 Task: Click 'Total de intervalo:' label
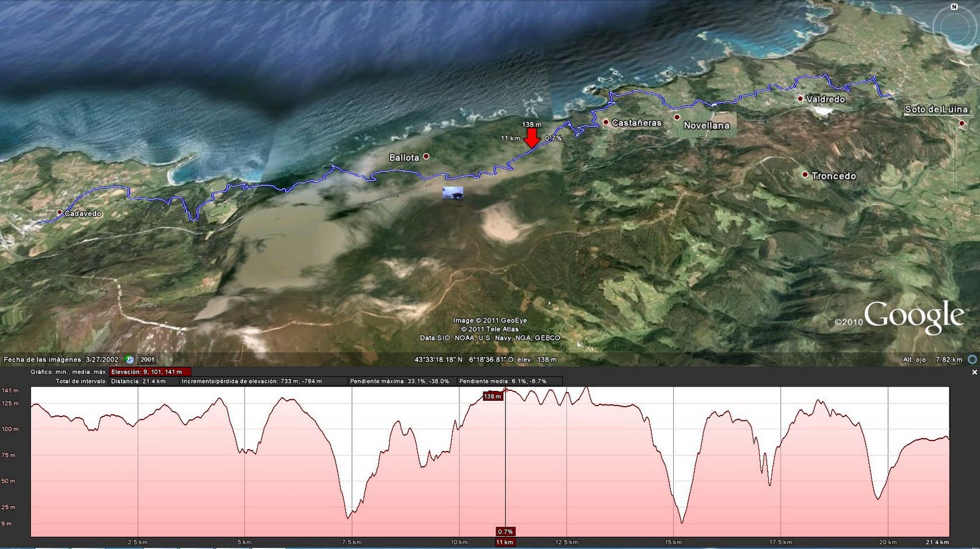(81, 381)
